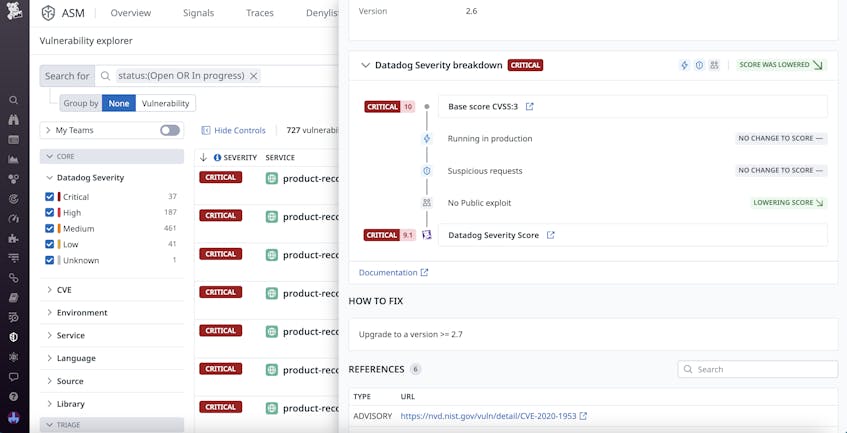Open the puzzle piece integrations icon

tap(14, 238)
